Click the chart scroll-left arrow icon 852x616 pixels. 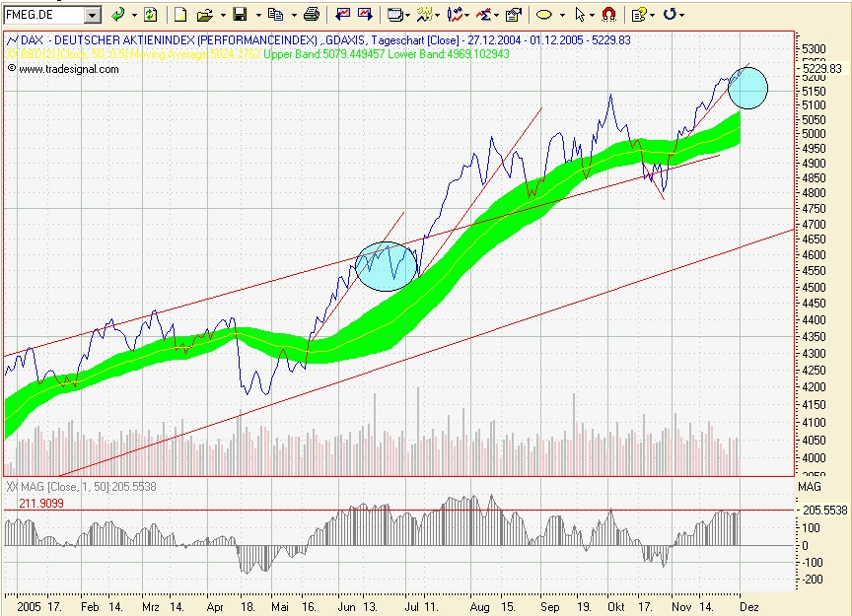tap(342, 15)
